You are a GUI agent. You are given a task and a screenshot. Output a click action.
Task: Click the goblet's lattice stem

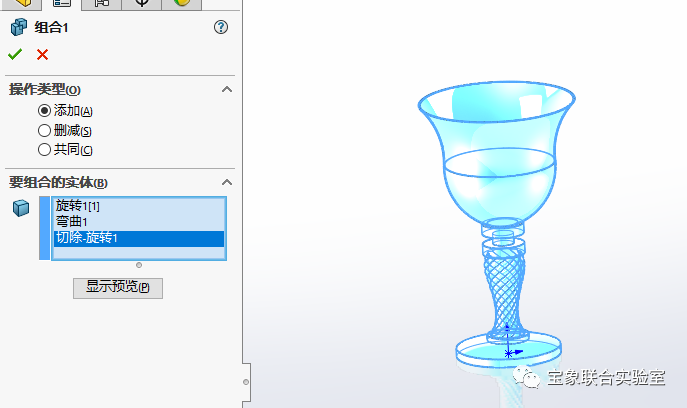coord(505,293)
